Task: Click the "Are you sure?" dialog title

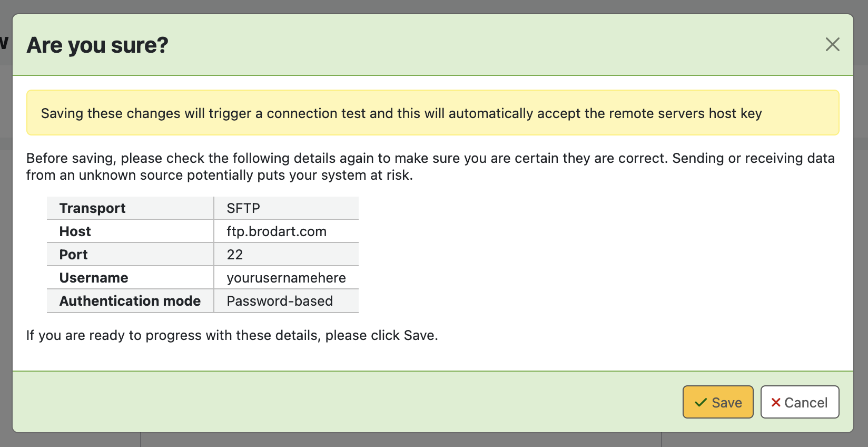Action: [97, 45]
